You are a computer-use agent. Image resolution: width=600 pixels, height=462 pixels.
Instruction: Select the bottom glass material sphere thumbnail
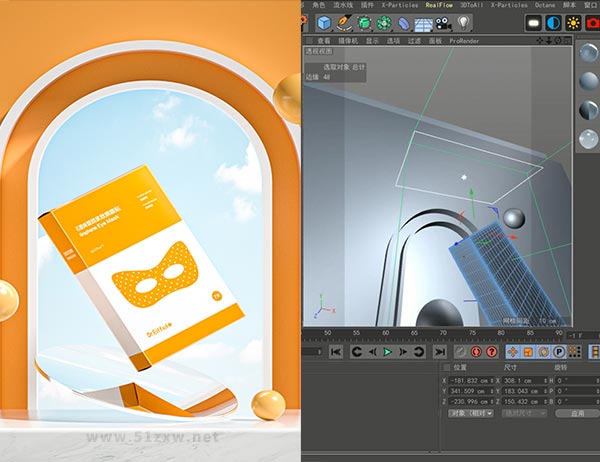coord(589,139)
